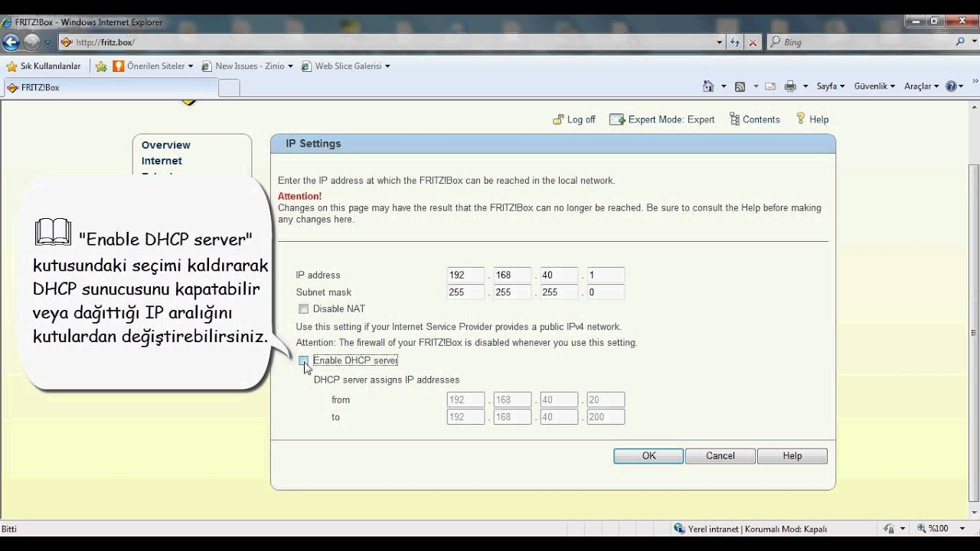The image size is (980, 551).
Task: Select the FRITZ!Box browser tab
Action: (111, 87)
